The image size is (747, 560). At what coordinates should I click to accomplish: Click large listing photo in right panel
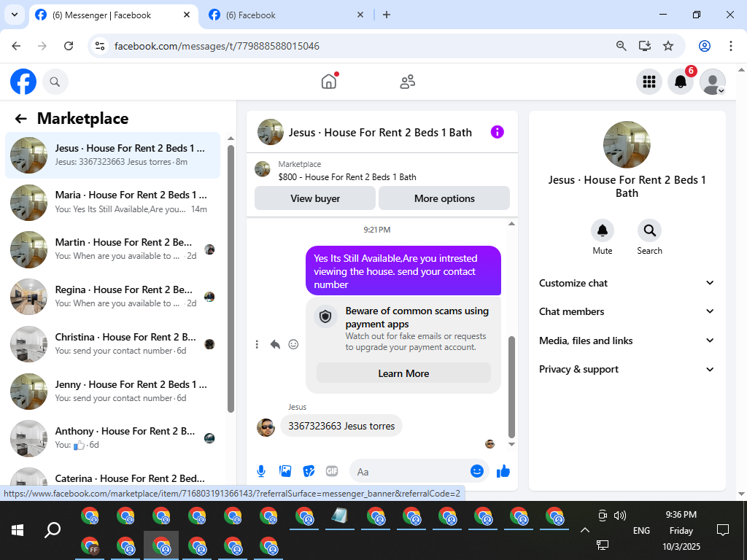(627, 145)
